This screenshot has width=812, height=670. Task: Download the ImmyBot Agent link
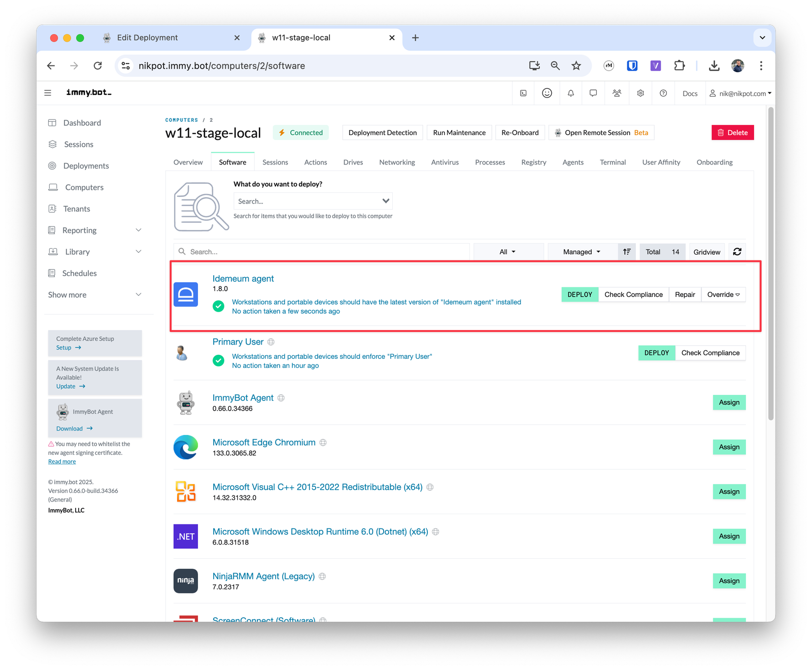tap(75, 428)
